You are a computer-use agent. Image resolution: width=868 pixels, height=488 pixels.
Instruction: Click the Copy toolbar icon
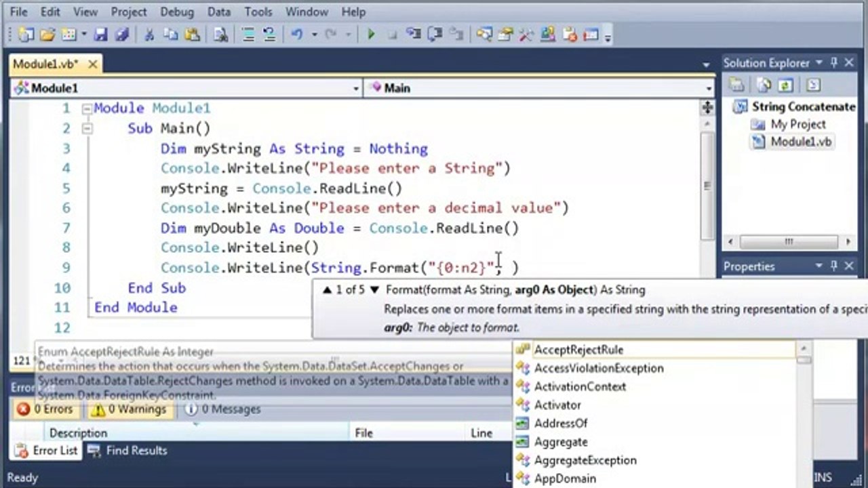[170, 35]
